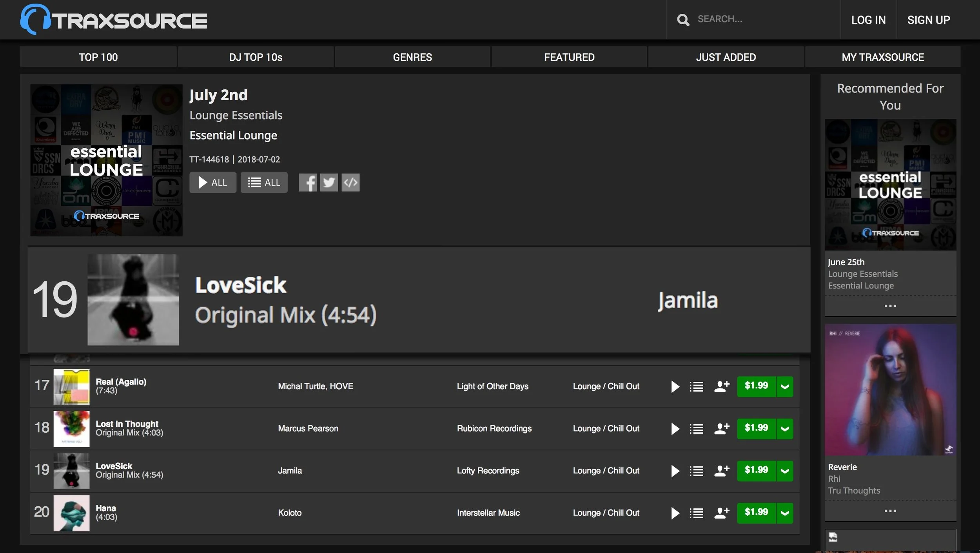
Task: Add Hana to queue
Action: tap(696, 513)
